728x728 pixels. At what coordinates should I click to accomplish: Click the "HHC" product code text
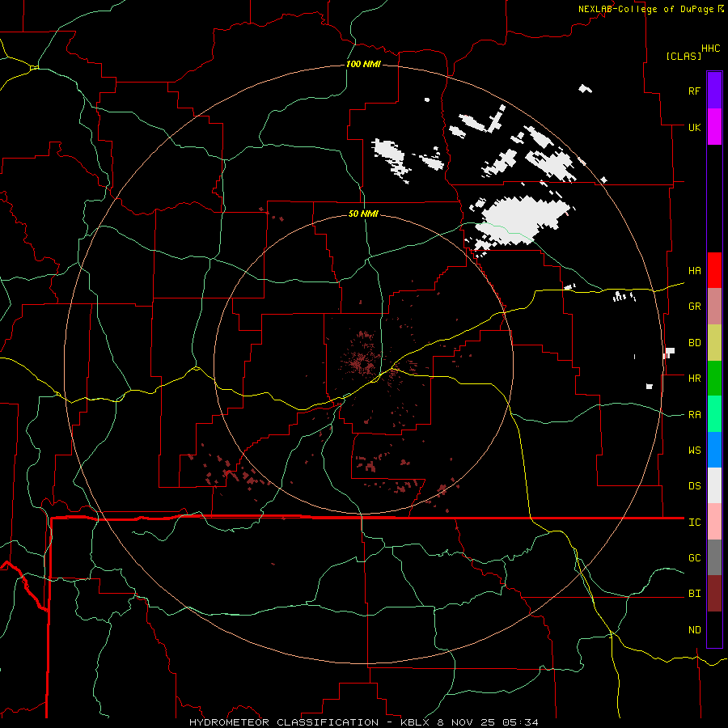tap(710, 49)
